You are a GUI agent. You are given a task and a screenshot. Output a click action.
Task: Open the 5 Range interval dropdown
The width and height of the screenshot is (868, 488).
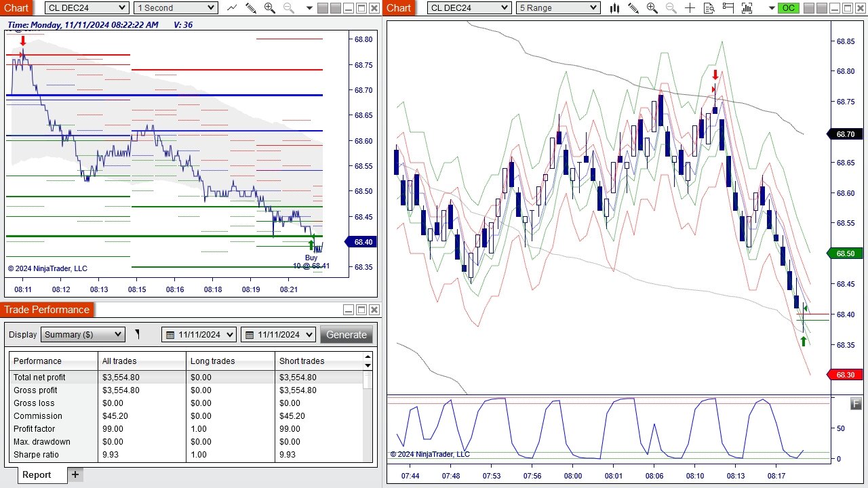click(x=558, y=7)
